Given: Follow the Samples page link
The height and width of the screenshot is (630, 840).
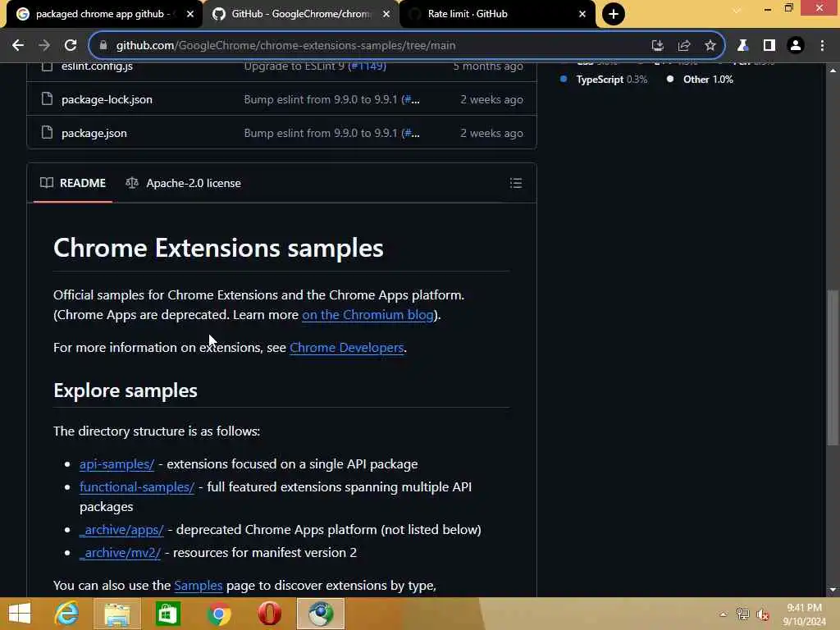Looking at the screenshot, I should pos(199,586).
